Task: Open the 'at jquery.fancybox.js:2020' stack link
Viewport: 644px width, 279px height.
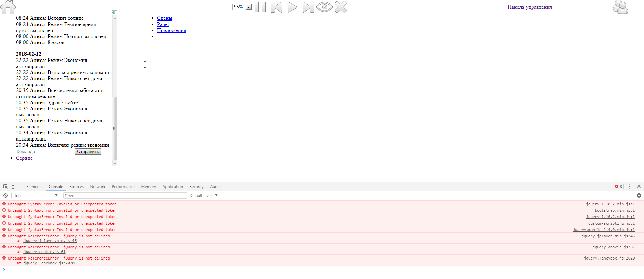Action: (x=49, y=263)
